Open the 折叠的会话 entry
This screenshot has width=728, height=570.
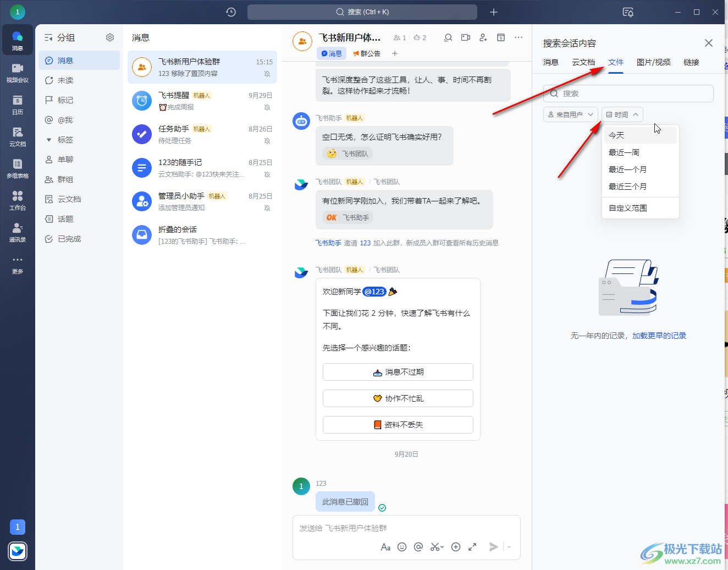(x=202, y=235)
